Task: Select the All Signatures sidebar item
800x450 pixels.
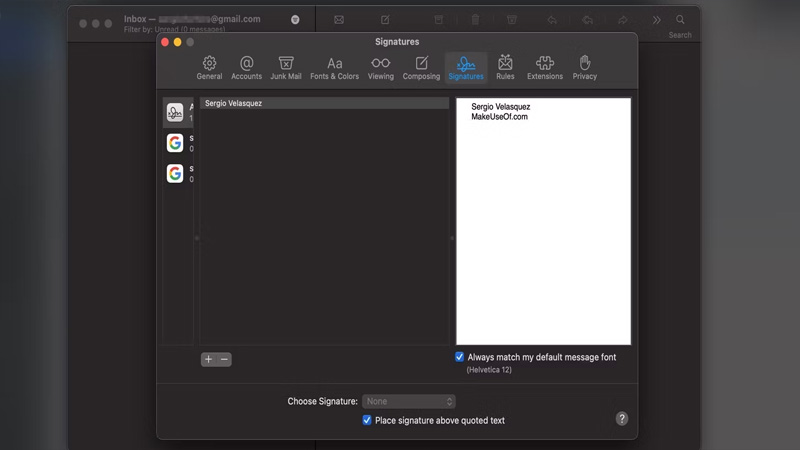Action: [179, 112]
